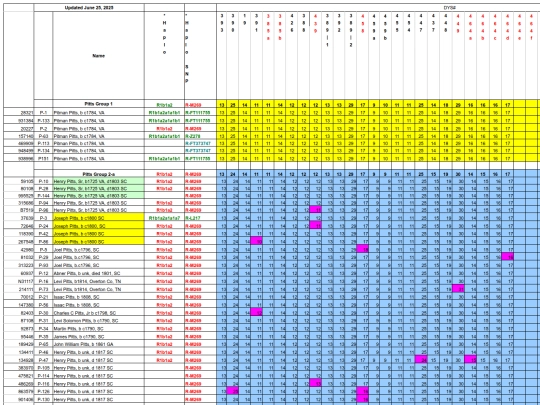The width and height of the screenshot is (540, 405).
Task: Open the R-L217 SNP link
Action: tap(193, 218)
